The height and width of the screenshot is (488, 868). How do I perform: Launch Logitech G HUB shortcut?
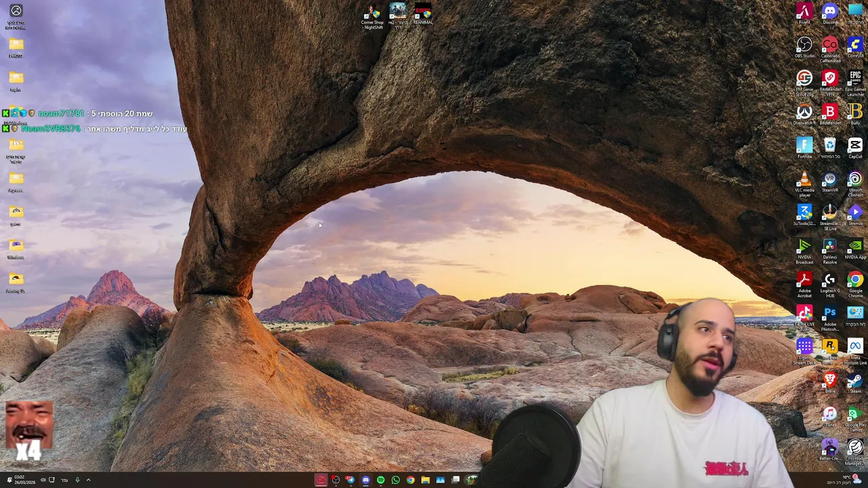coord(830,284)
